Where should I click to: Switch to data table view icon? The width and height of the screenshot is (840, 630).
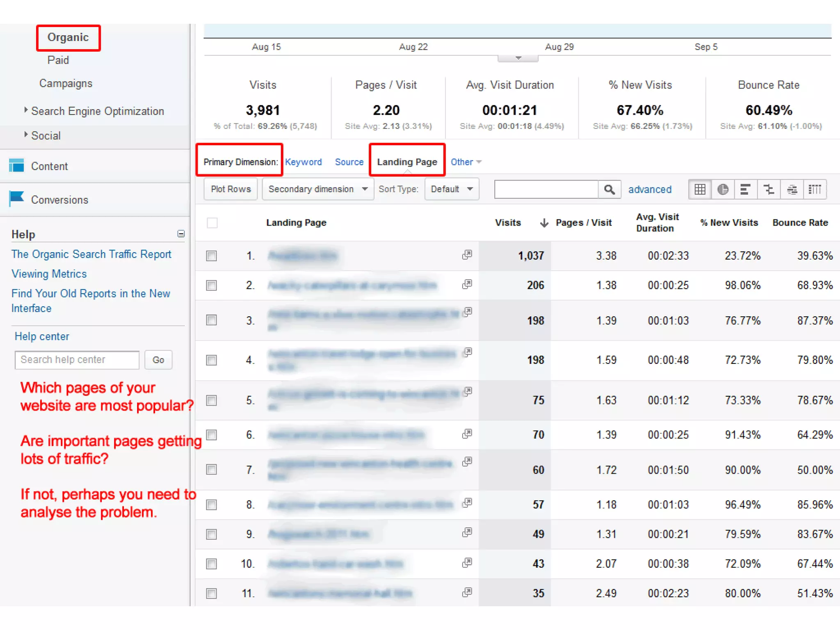(x=700, y=189)
